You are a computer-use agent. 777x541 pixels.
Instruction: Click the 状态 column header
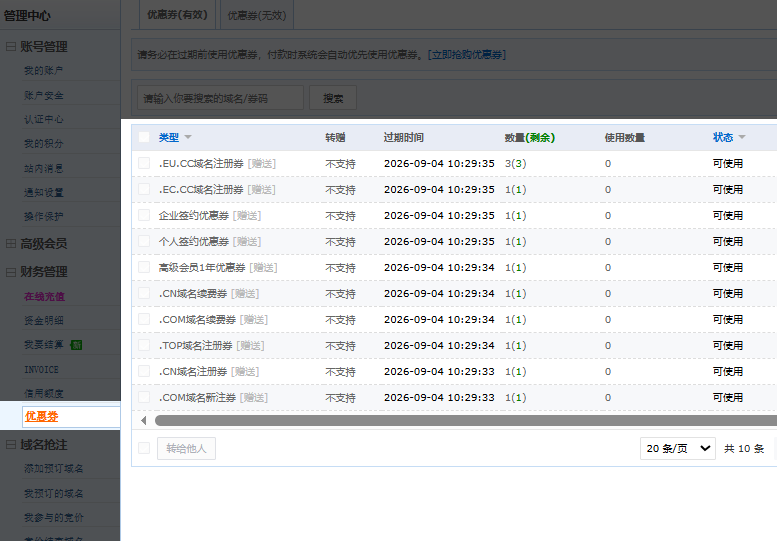[x=723, y=137]
